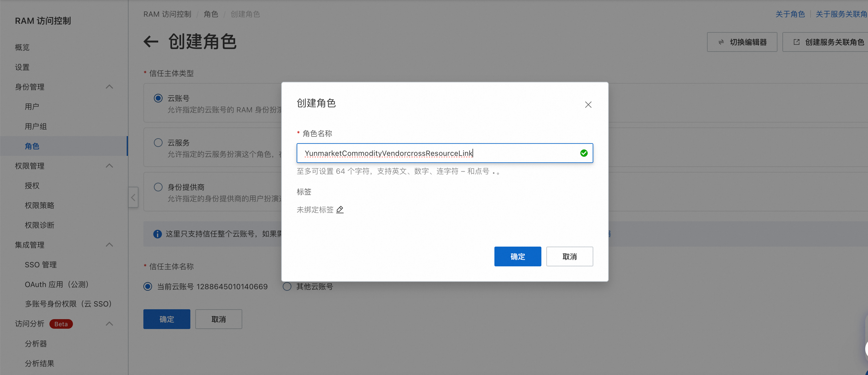This screenshot has width=868, height=375.
Task: Open the 关于角色 link
Action: (790, 14)
